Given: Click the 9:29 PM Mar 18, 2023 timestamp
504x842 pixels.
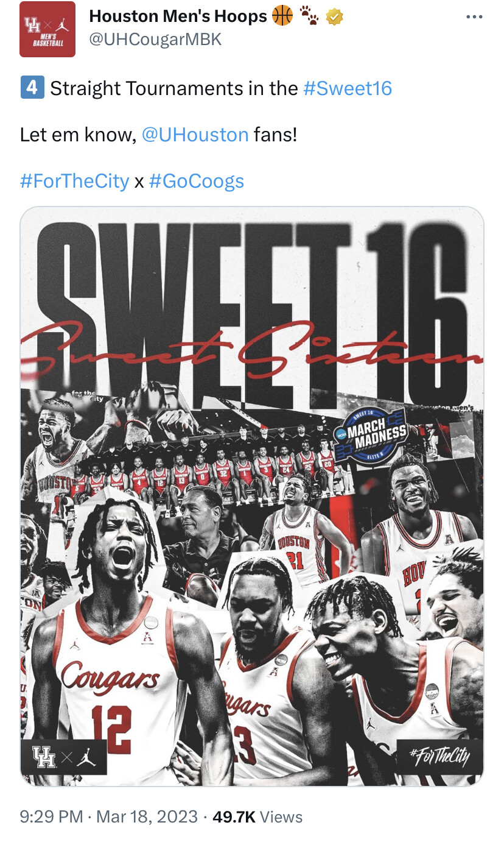Looking at the screenshot, I should tap(109, 816).
